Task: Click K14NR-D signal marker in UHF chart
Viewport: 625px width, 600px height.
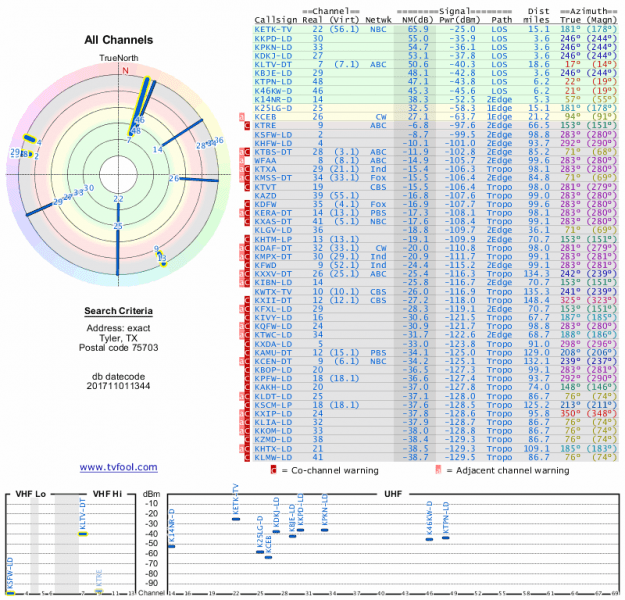Action: pyautogui.click(x=171, y=546)
